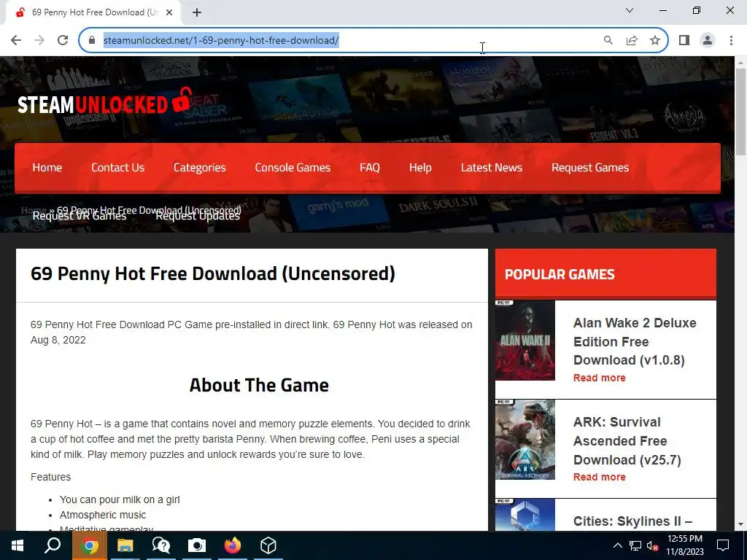Open Request Updates link

point(198,216)
